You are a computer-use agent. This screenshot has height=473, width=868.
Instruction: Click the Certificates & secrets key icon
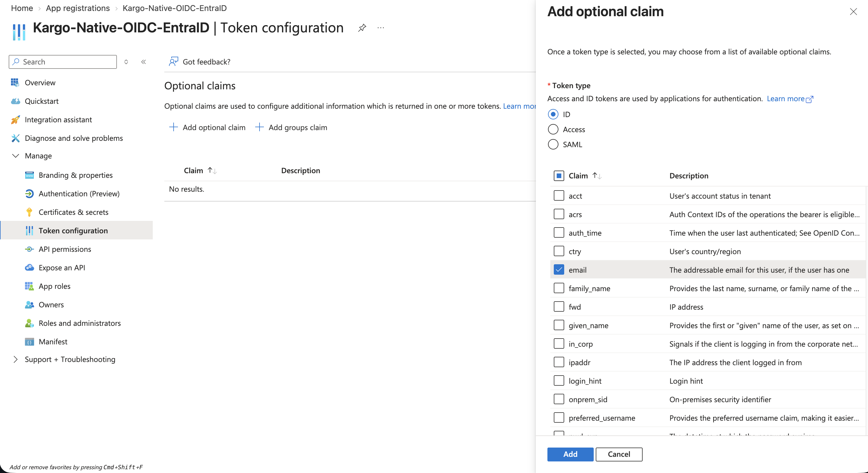click(29, 212)
